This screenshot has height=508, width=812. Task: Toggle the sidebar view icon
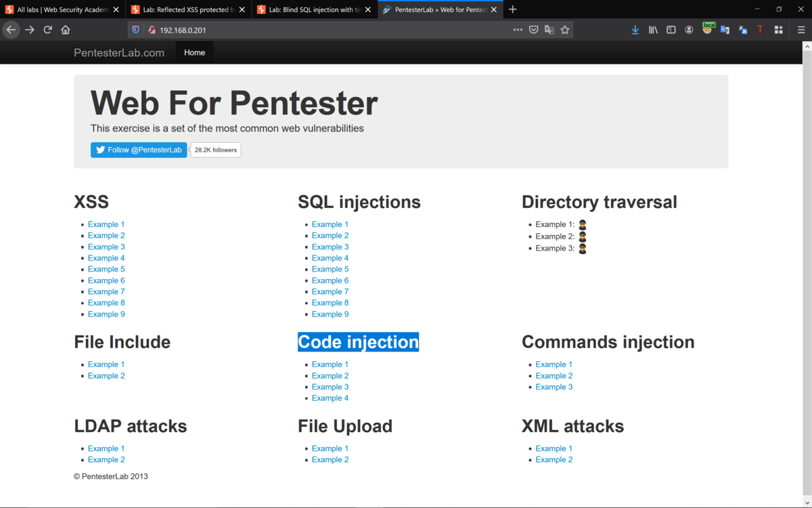[671, 30]
